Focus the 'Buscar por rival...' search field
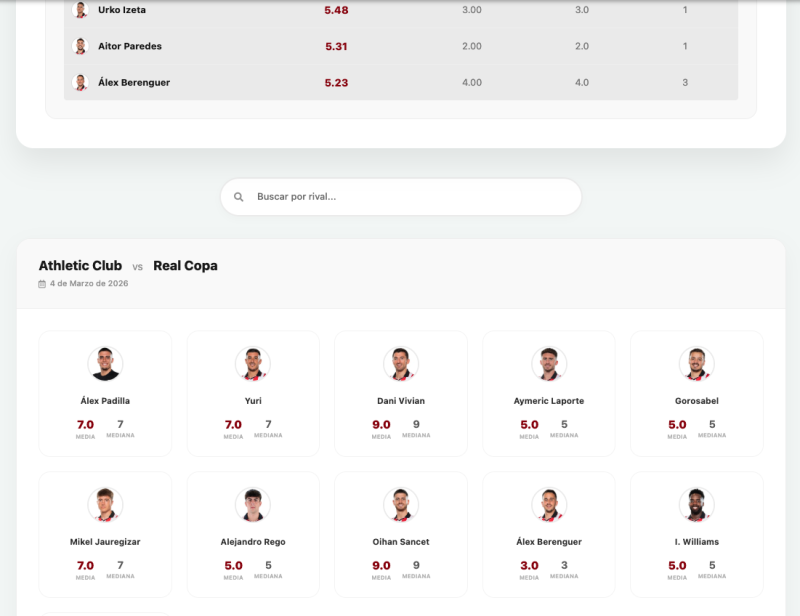The height and width of the screenshot is (616, 800). pyautogui.click(x=401, y=197)
